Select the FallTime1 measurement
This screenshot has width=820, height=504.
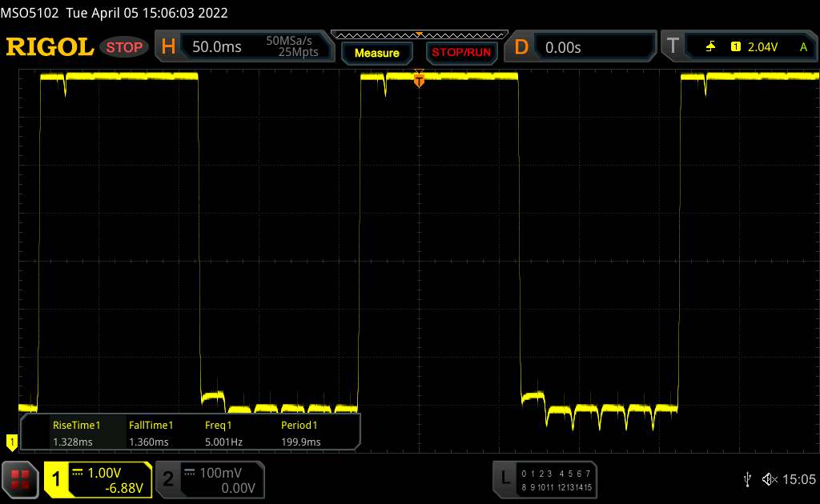151,434
